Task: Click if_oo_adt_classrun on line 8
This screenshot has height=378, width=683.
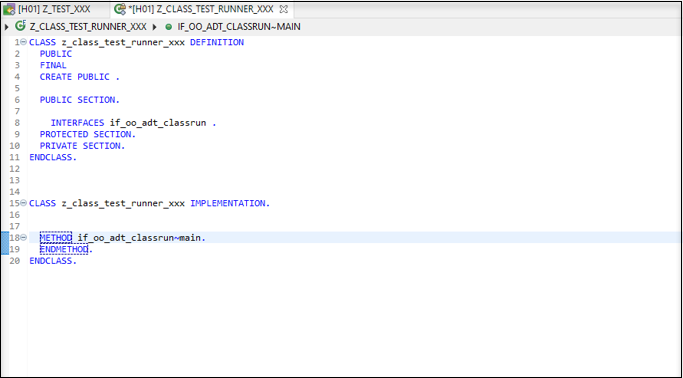Action: tap(158, 123)
